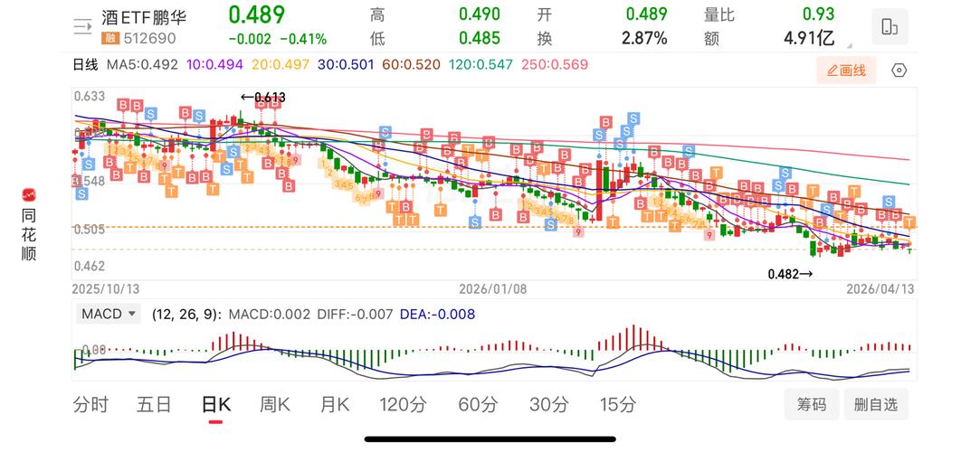Screen dimensions: 980x452
Task: Select the 120分 chart period
Action: point(403,405)
